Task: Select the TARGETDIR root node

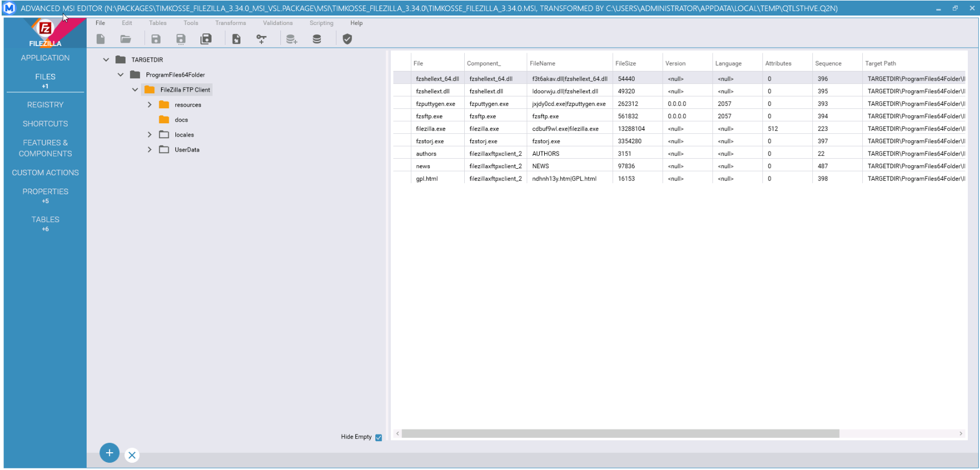Action: [x=139, y=60]
